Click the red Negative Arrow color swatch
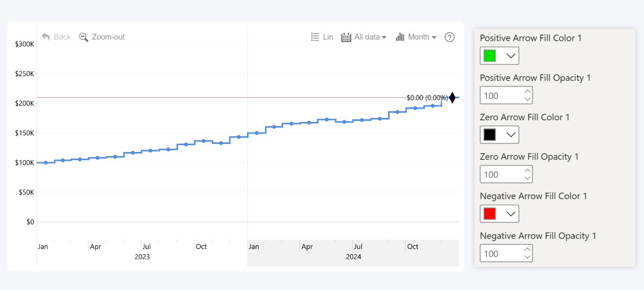 [489, 214]
